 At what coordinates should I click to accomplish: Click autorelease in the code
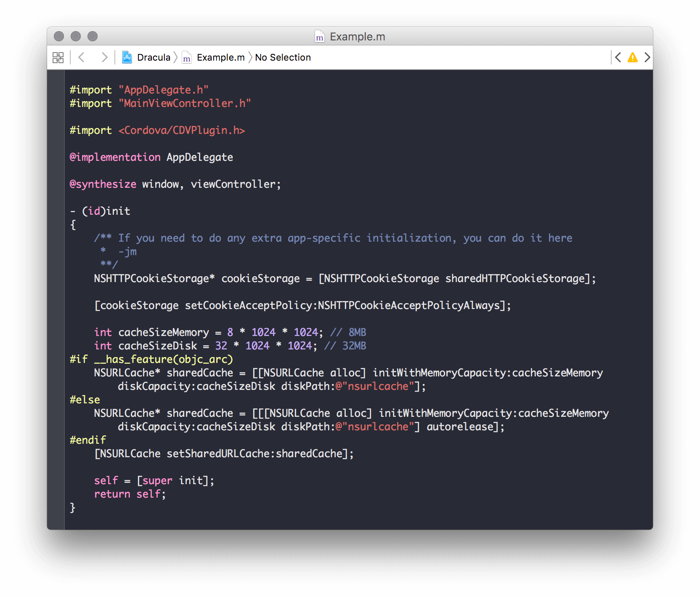point(460,427)
